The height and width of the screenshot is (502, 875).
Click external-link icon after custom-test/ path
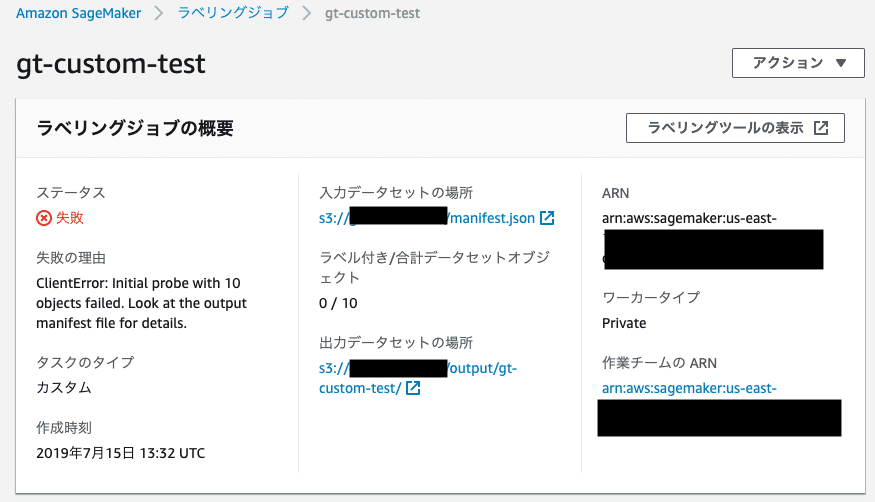413,388
